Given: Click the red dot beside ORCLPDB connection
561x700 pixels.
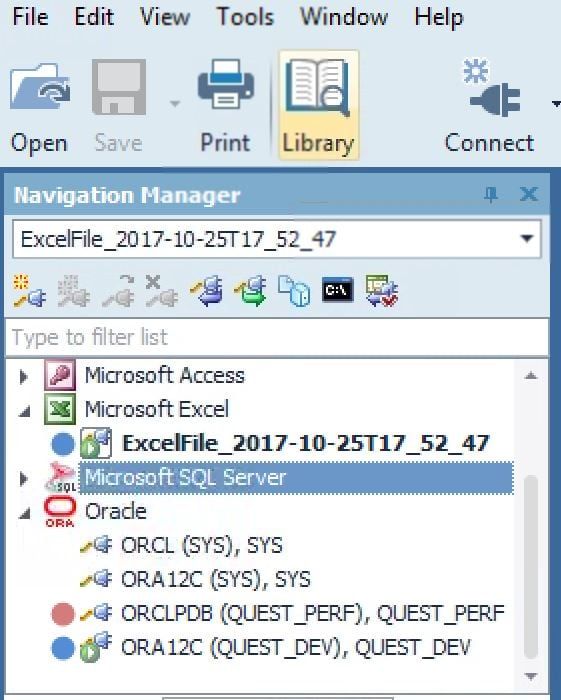Looking at the screenshot, I should pos(63,614).
